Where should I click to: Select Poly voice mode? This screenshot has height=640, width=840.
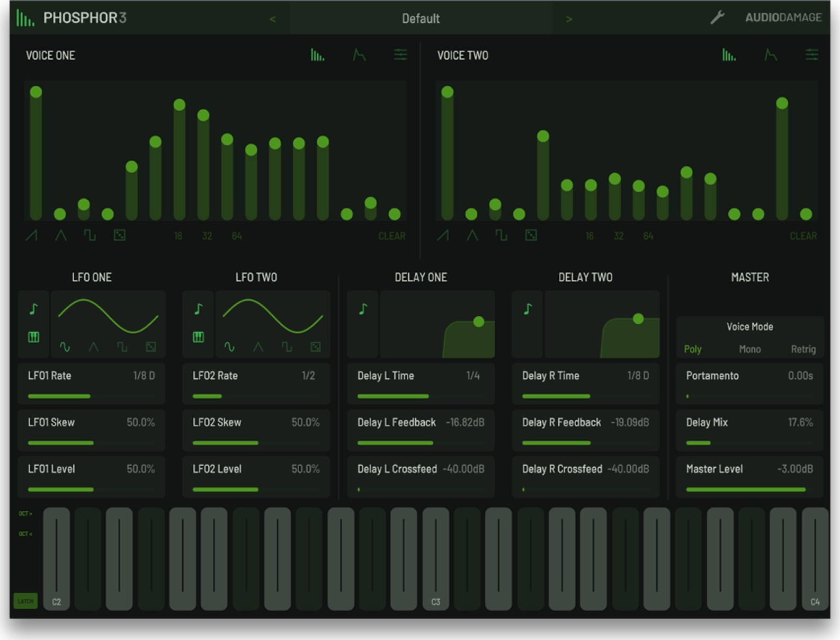693,349
